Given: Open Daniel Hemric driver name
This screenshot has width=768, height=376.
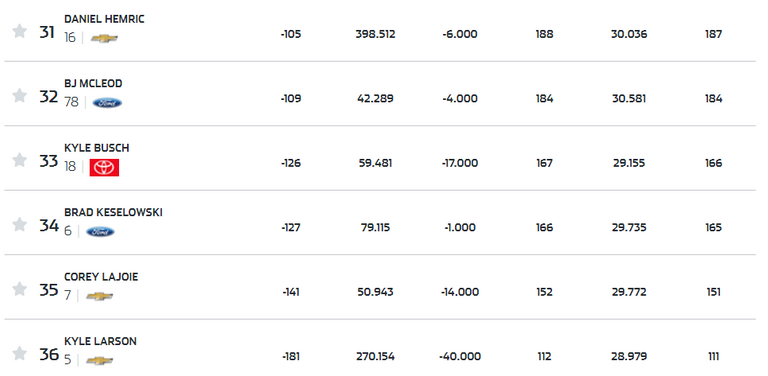Looking at the screenshot, I should tap(104, 19).
